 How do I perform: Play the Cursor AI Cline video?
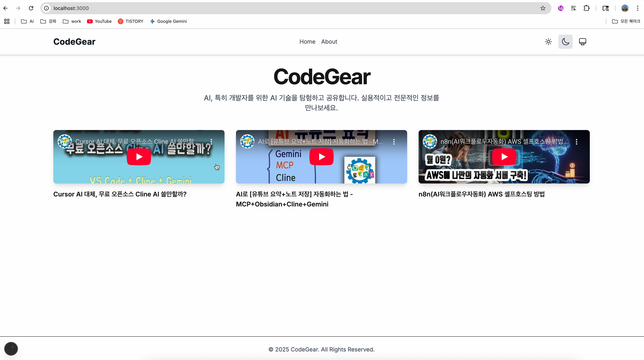(x=139, y=157)
